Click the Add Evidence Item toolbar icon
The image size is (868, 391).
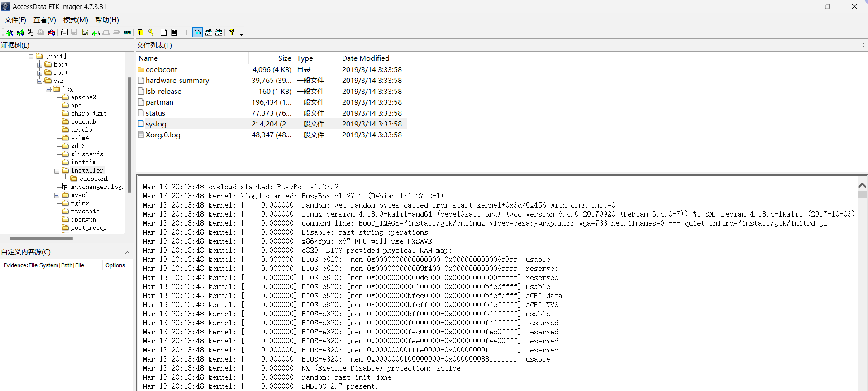10,33
